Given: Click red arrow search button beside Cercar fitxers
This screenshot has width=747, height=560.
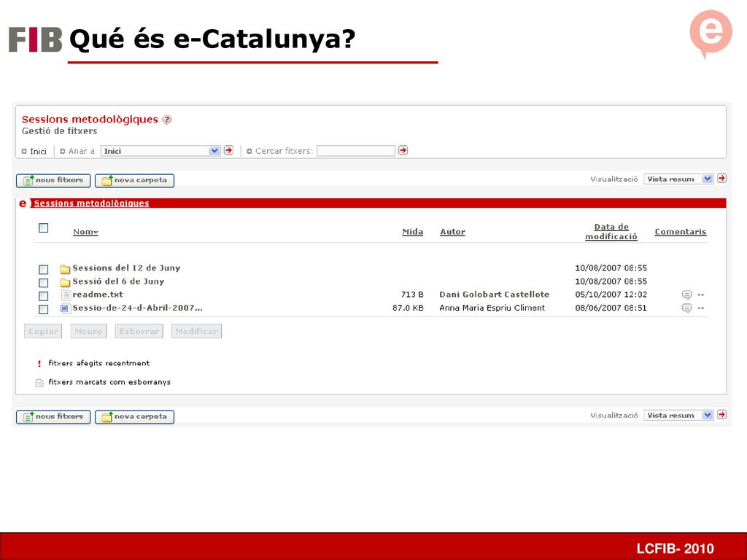Looking at the screenshot, I should click(403, 150).
